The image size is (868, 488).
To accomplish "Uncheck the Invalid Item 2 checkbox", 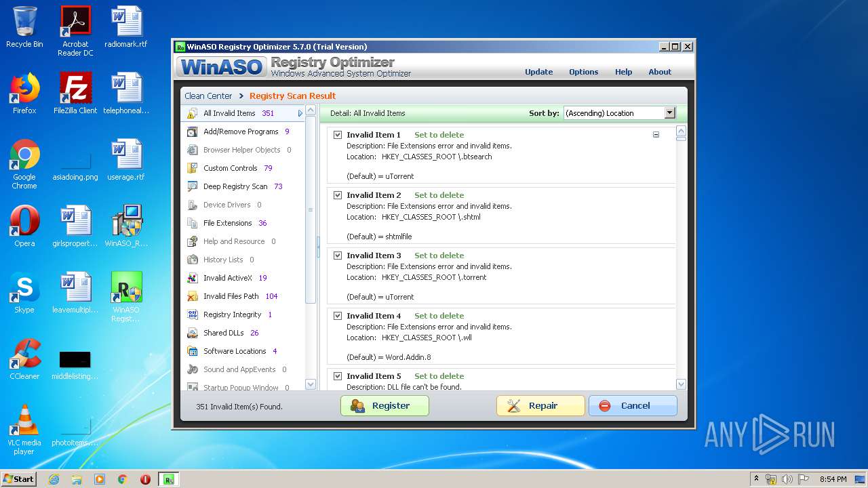I will click(338, 195).
